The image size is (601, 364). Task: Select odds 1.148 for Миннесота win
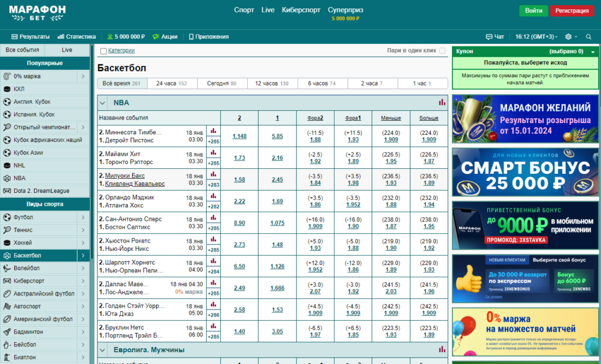click(x=239, y=136)
